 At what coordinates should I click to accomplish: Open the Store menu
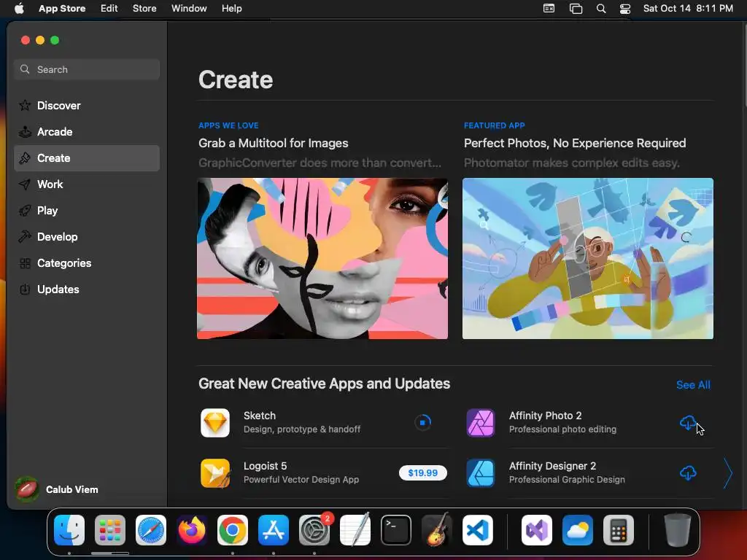pyautogui.click(x=144, y=9)
